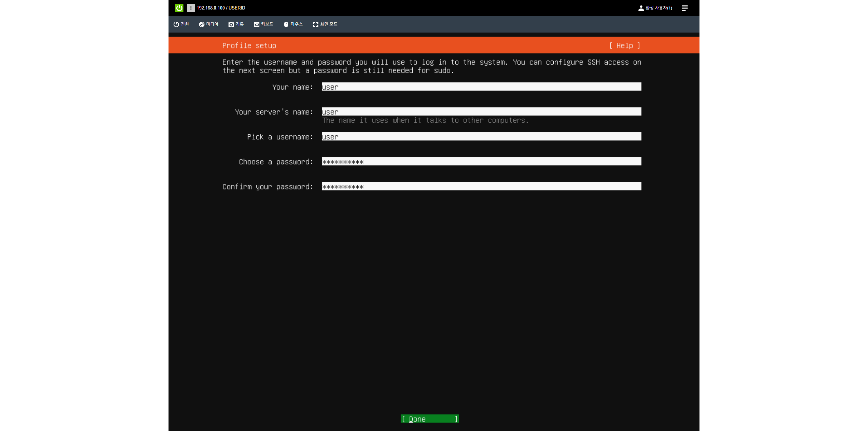The height and width of the screenshot is (431, 868).
Task: Click the 마우스 mouse menu item
Action: (296, 24)
